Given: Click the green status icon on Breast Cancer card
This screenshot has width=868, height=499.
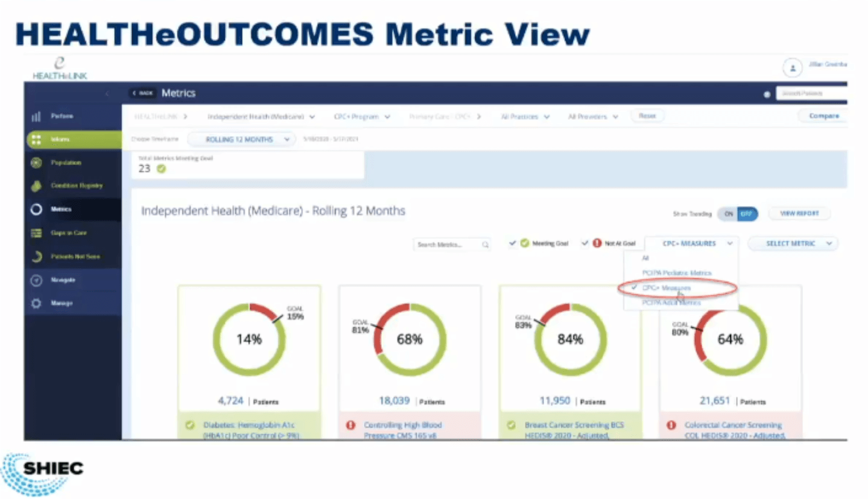Looking at the screenshot, I should (511, 425).
